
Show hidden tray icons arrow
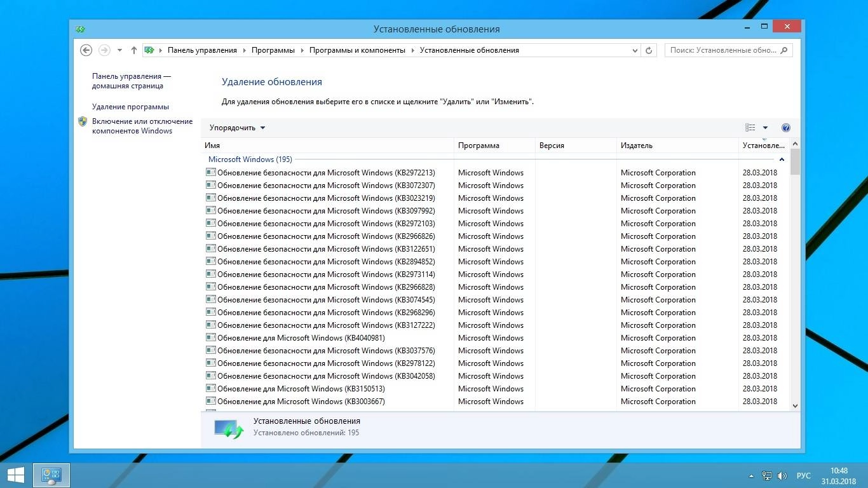[752, 476]
